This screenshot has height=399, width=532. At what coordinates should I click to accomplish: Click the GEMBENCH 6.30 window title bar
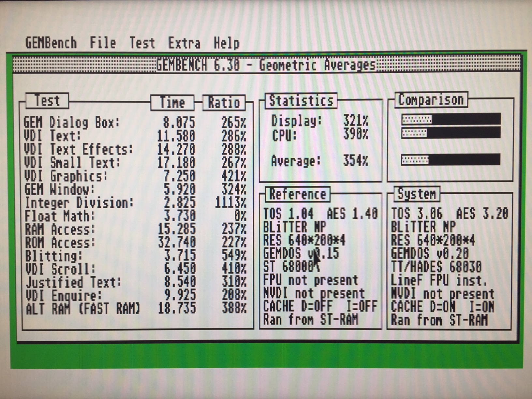point(266,65)
